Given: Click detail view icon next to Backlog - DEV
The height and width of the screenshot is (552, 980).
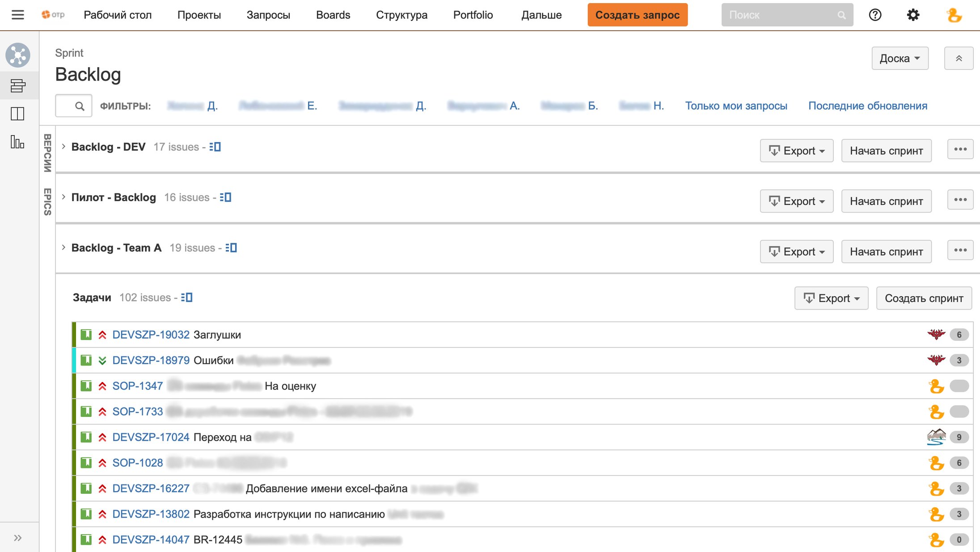Looking at the screenshot, I should pyautogui.click(x=215, y=147).
